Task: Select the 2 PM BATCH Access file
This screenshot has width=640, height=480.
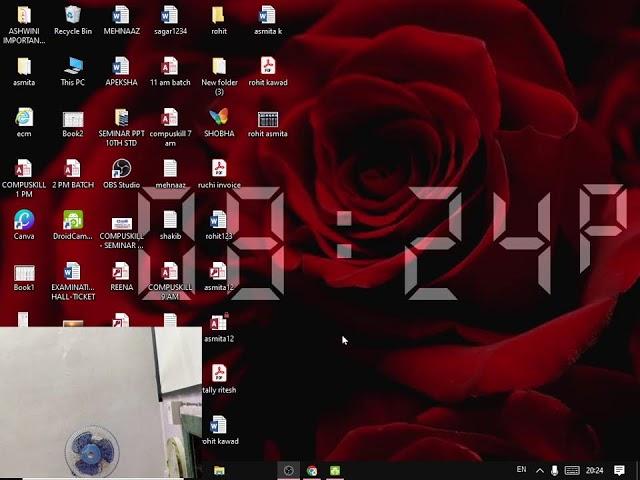Action: 73,174
